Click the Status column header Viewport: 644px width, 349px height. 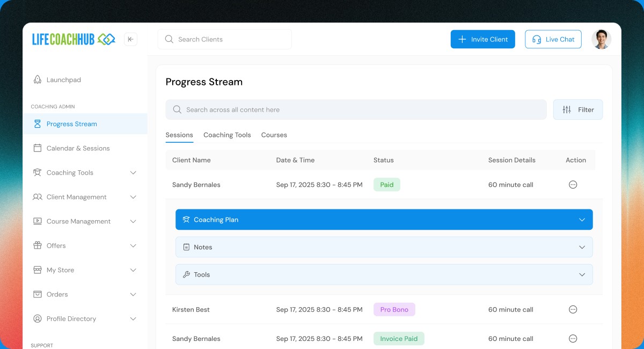pos(384,160)
